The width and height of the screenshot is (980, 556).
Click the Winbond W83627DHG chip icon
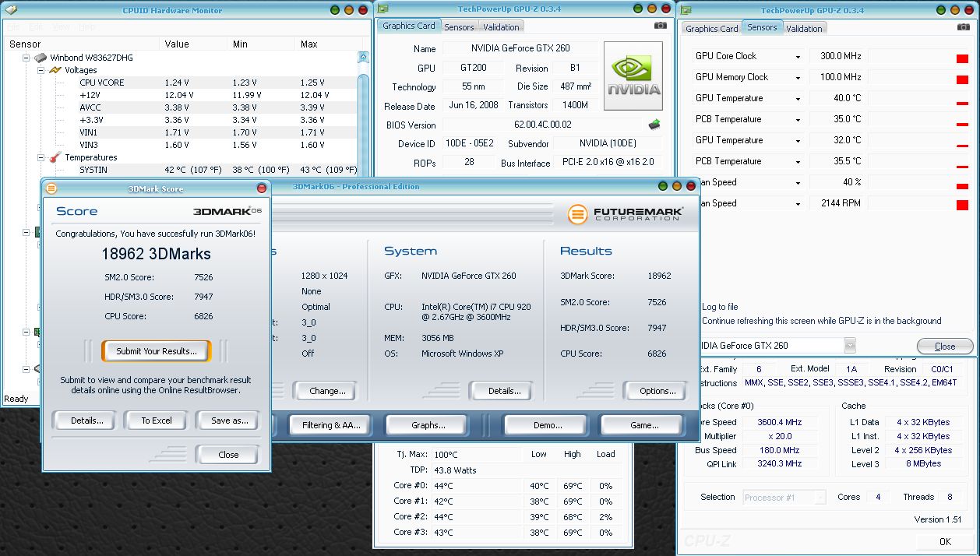[x=41, y=58]
